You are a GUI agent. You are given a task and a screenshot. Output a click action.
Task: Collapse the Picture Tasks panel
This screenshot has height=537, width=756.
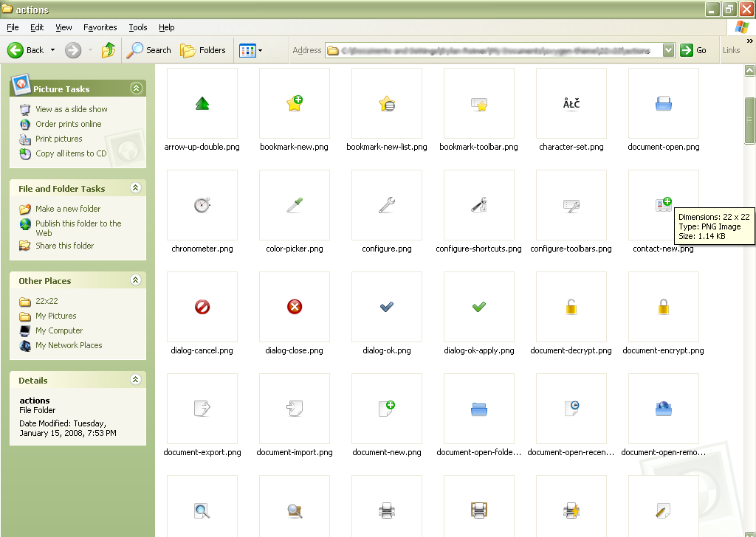tap(136, 87)
